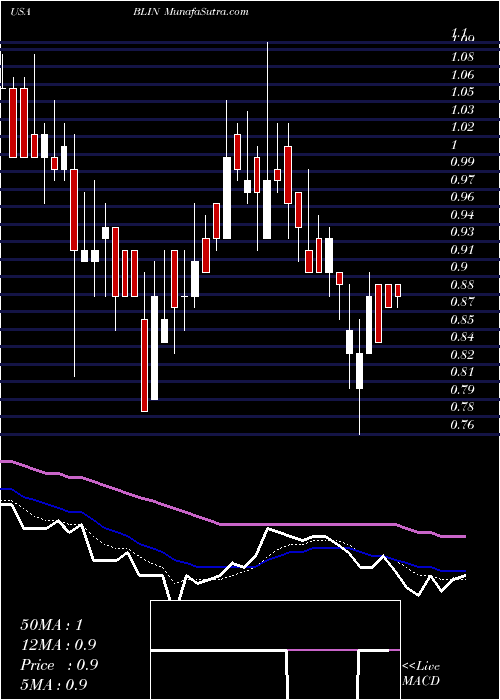Click the 1.02 price axis label

pyautogui.click(x=462, y=127)
